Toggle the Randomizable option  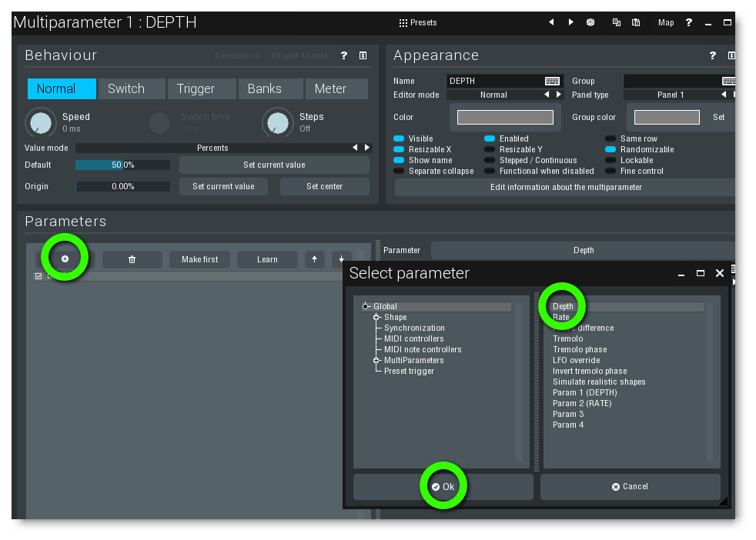pyautogui.click(x=640, y=149)
